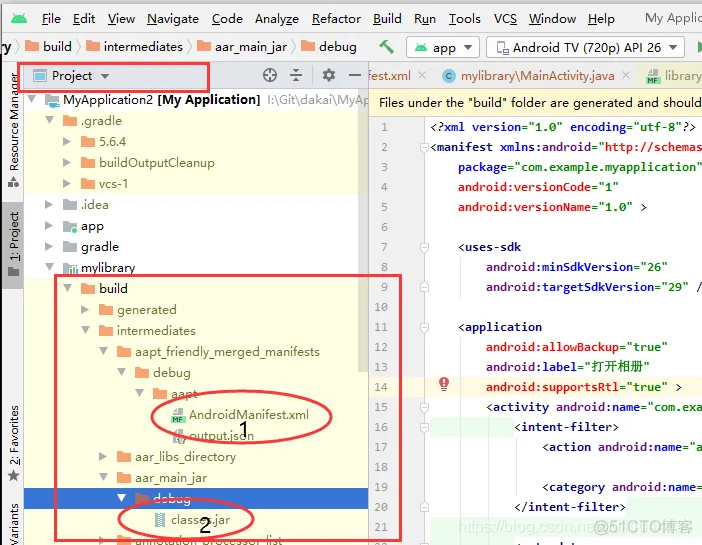The image size is (702, 545).
Task: Open the Build menu
Action: tap(387, 19)
